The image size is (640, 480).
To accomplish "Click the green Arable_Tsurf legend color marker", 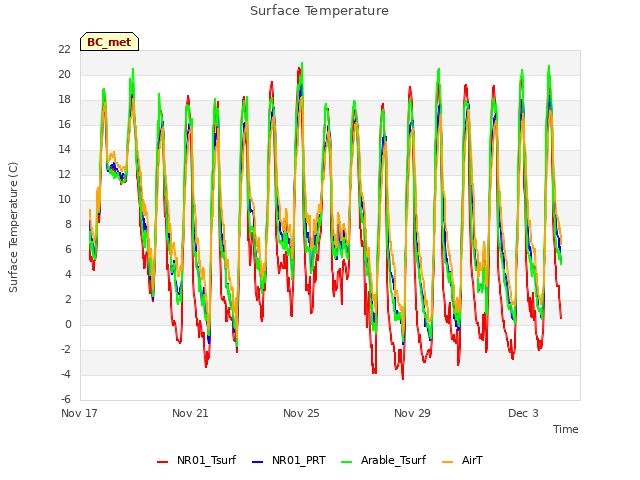I will click(346, 462).
